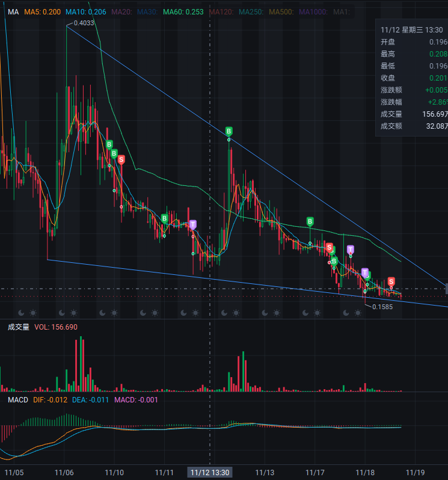Click the first green B marker left of 11/10
The height and width of the screenshot is (480, 448).
coord(109,144)
